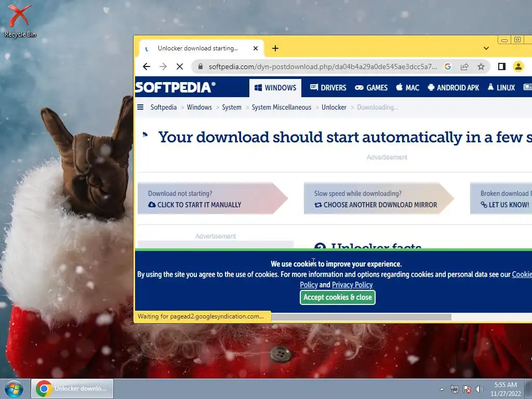Bookmark this page with the star icon

point(481,66)
